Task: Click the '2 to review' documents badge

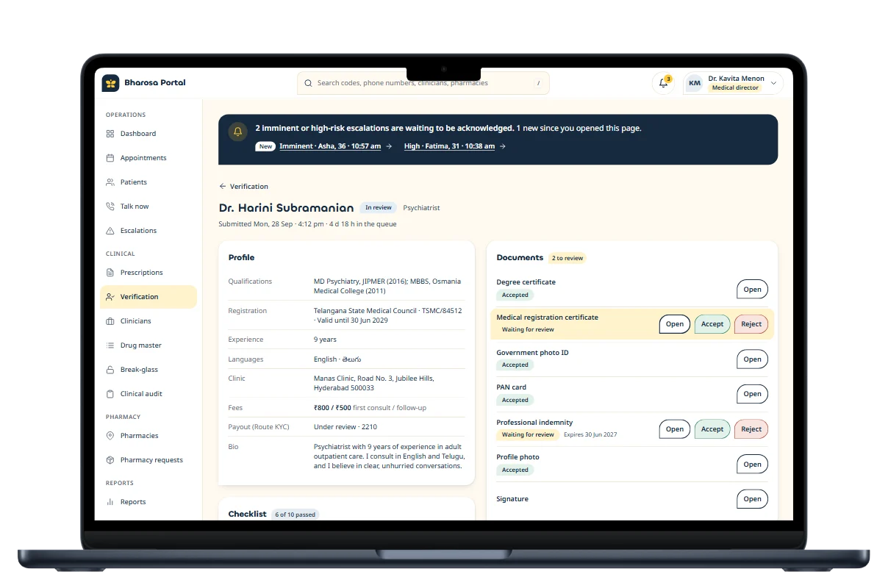Action: (x=567, y=258)
